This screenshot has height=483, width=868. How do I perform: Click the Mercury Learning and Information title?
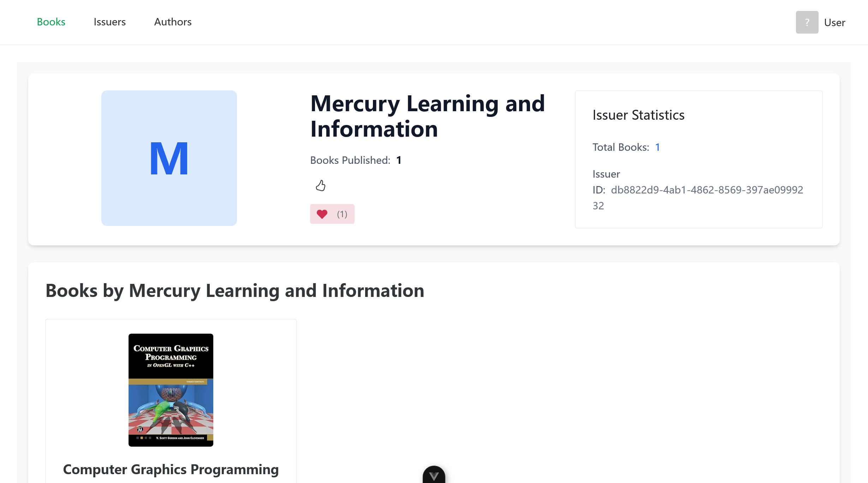click(428, 116)
